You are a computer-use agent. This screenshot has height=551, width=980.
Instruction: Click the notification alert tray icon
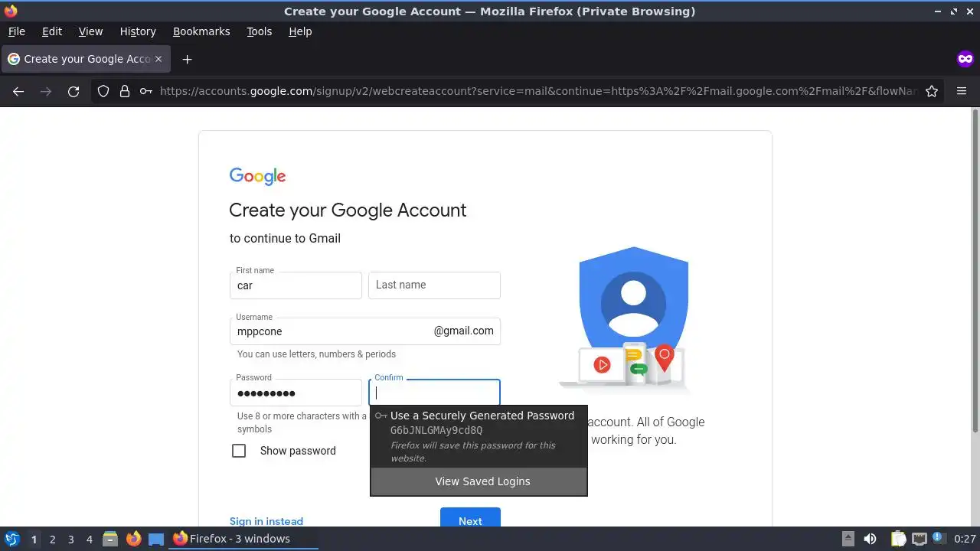click(938, 538)
